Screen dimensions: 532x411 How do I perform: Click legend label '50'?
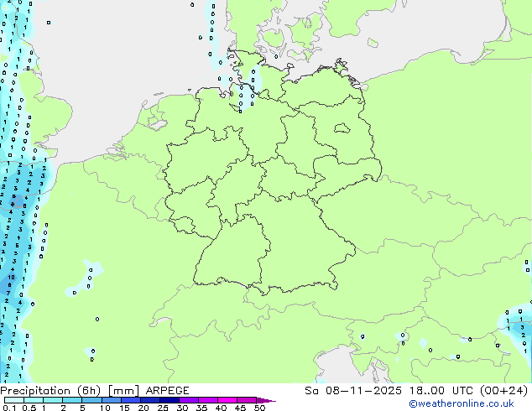tap(259, 408)
